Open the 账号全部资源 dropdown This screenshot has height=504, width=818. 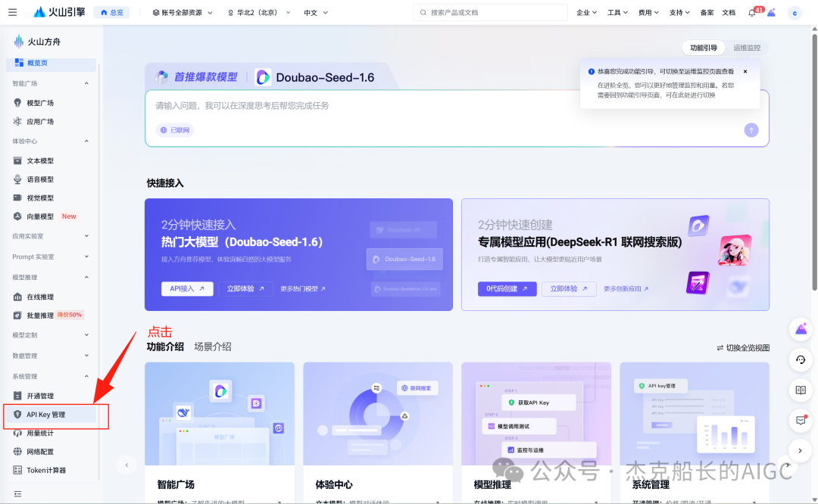click(182, 13)
